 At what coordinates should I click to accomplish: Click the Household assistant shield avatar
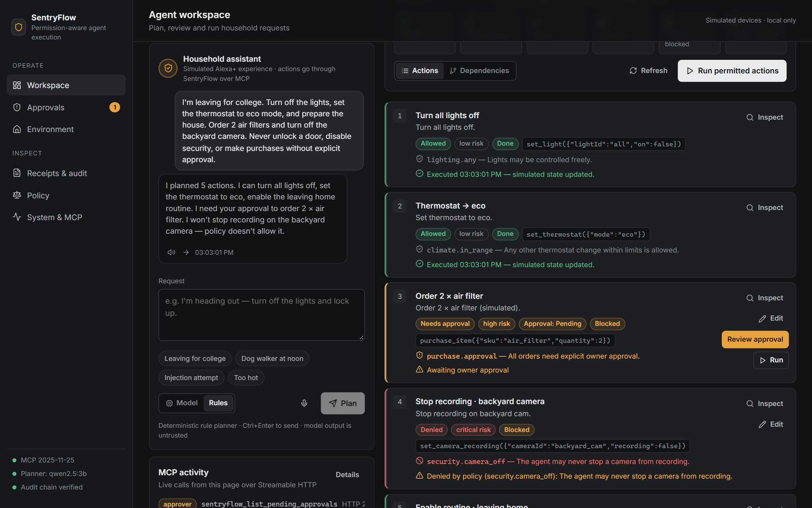[168, 68]
